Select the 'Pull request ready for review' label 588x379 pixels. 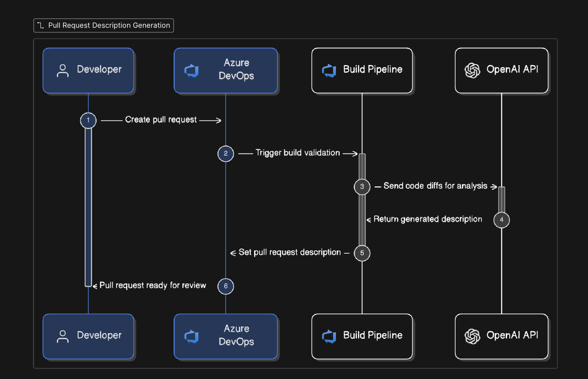click(x=153, y=286)
